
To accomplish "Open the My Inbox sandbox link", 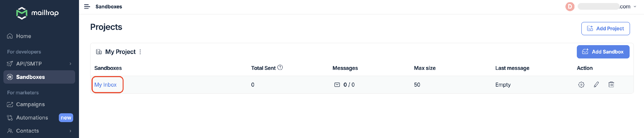I will [x=105, y=85].
